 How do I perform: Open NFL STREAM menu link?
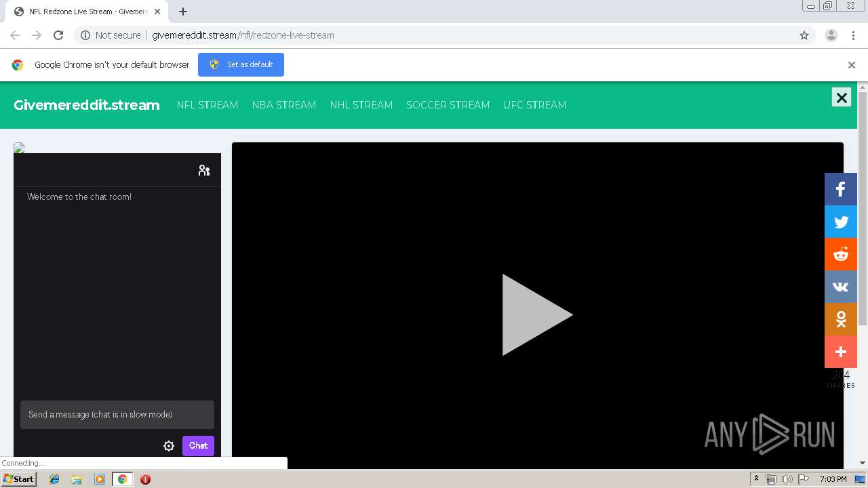point(208,105)
